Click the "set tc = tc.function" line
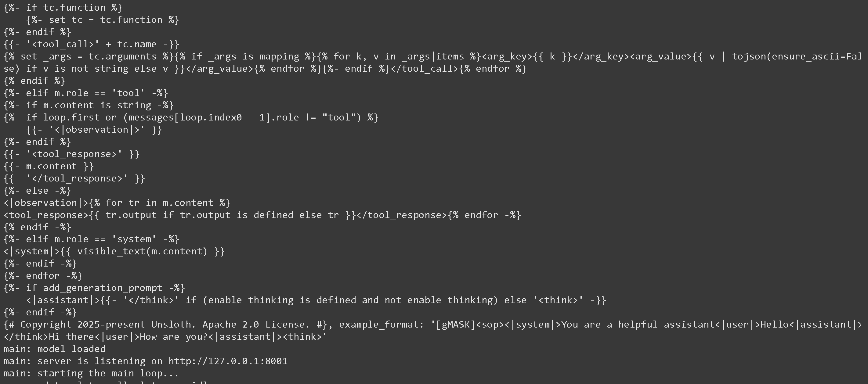This screenshot has width=868, height=384. (x=103, y=20)
